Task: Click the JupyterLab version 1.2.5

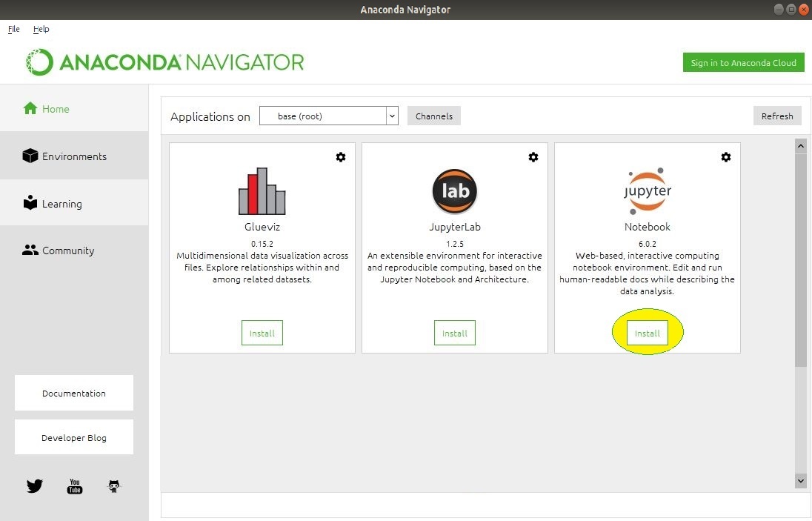Action: coord(455,243)
